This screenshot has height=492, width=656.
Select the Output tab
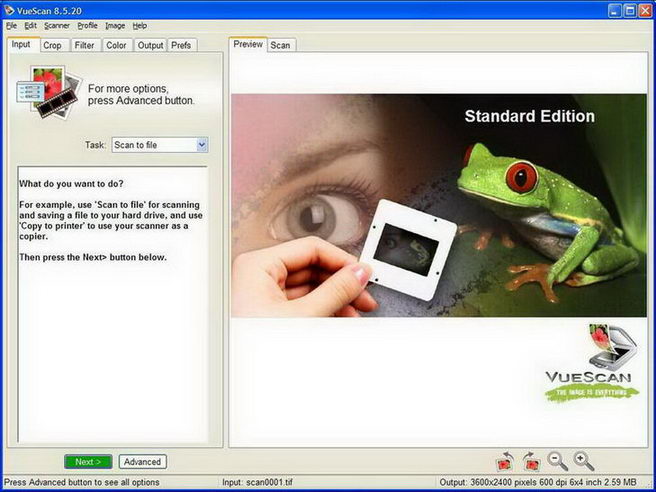(150, 45)
